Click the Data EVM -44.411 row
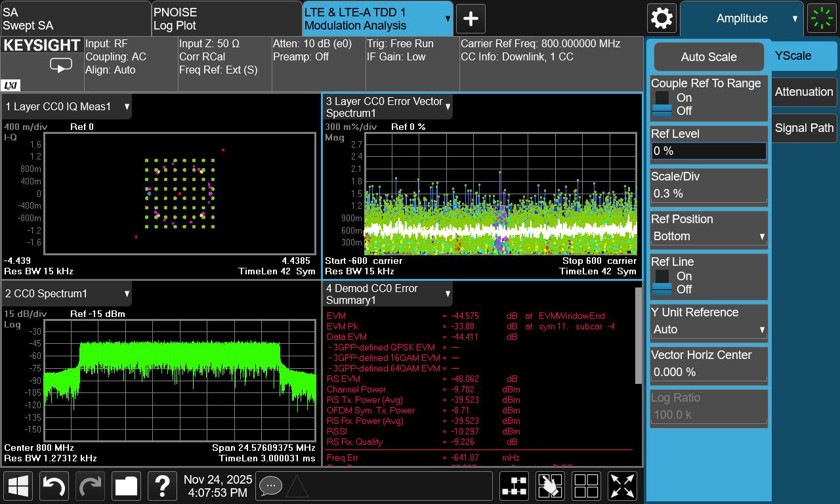Image resolution: width=840 pixels, height=504 pixels. click(x=422, y=337)
